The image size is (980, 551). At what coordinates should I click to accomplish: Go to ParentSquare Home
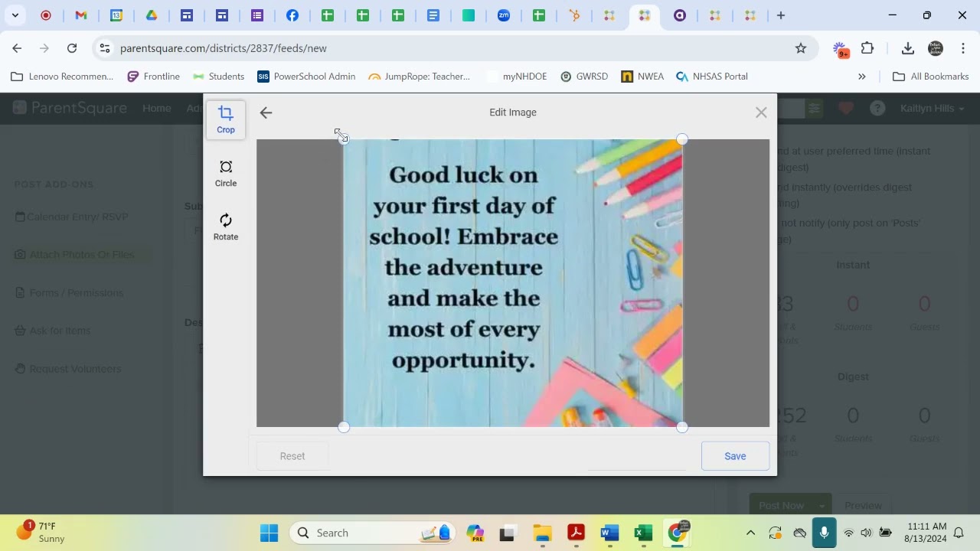click(157, 108)
